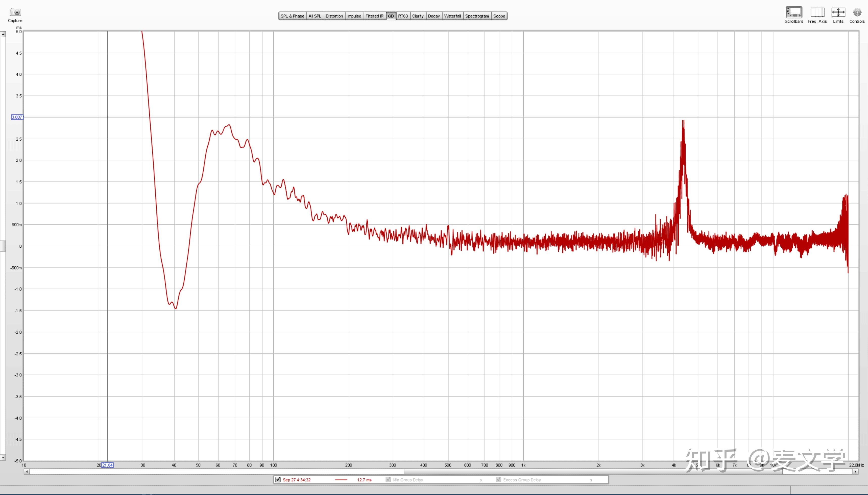Switch to the Scope tab
The width and height of the screenshot is (868, 495).
pos(499,16)
